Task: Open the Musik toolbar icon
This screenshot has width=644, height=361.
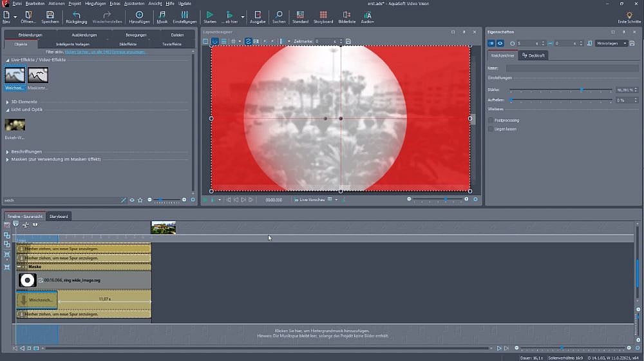Action: (x=162, y=15)
